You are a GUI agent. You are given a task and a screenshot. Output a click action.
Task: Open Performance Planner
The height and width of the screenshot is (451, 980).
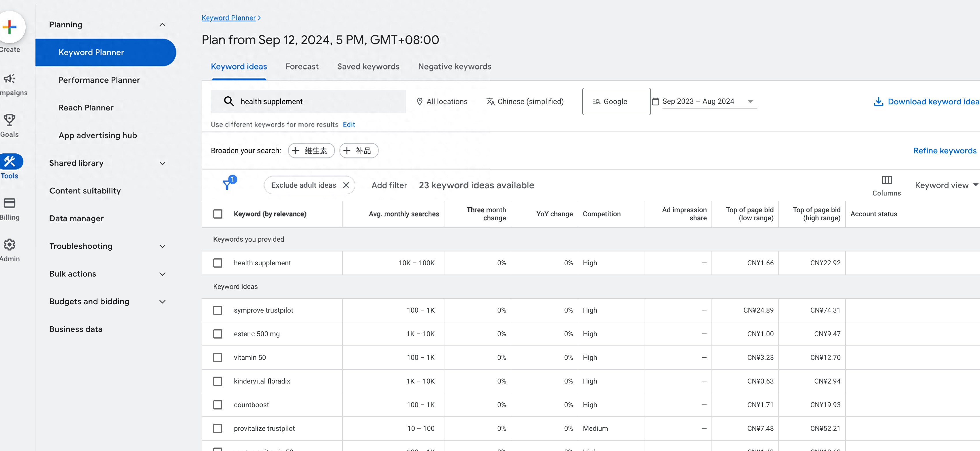click(99, 80)
